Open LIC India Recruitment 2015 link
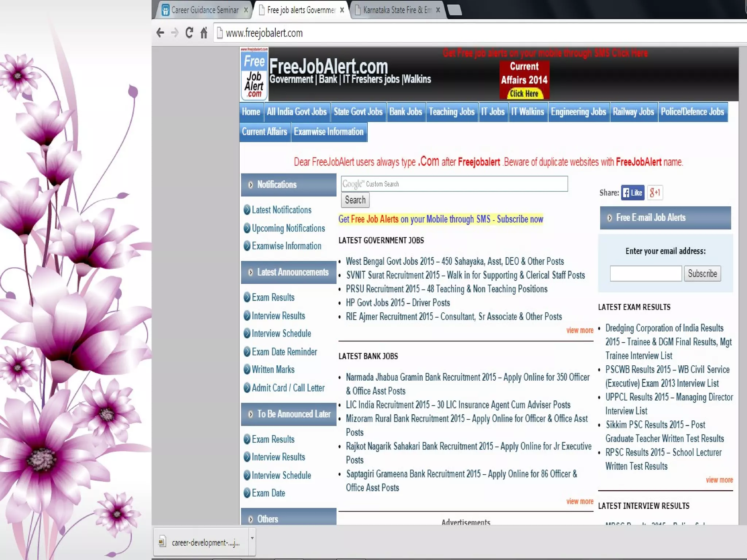747x560 pixels. pyautogui.click(x=458, y=405)
